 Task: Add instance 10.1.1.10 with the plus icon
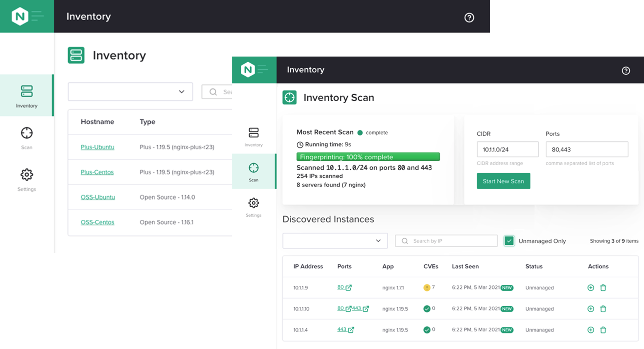591,309
